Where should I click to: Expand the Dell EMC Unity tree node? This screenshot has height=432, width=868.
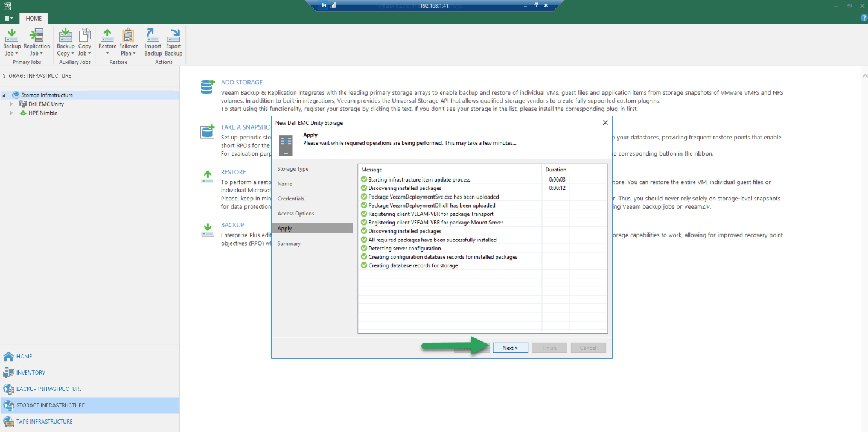pos(11,104)
